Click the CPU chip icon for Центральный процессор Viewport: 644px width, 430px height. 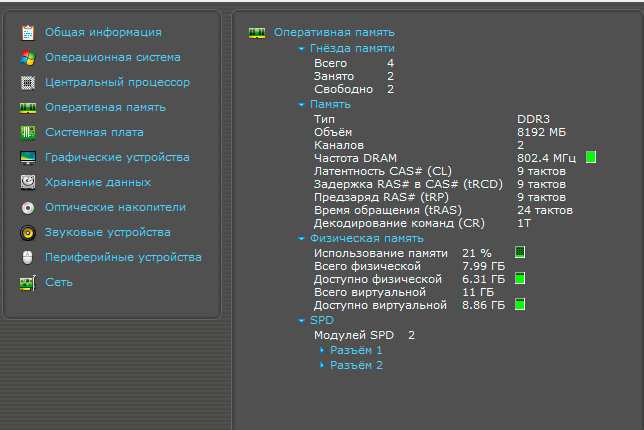pyautogui.click(x=28, y=83)
